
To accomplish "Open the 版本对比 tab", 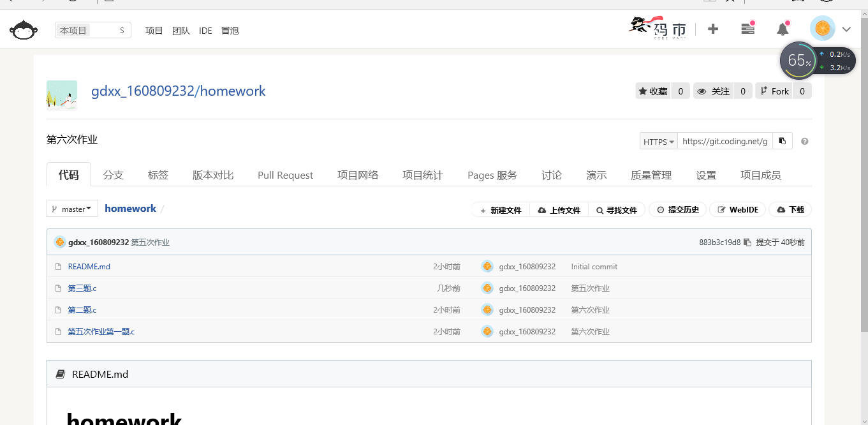I will coord(213,175).
